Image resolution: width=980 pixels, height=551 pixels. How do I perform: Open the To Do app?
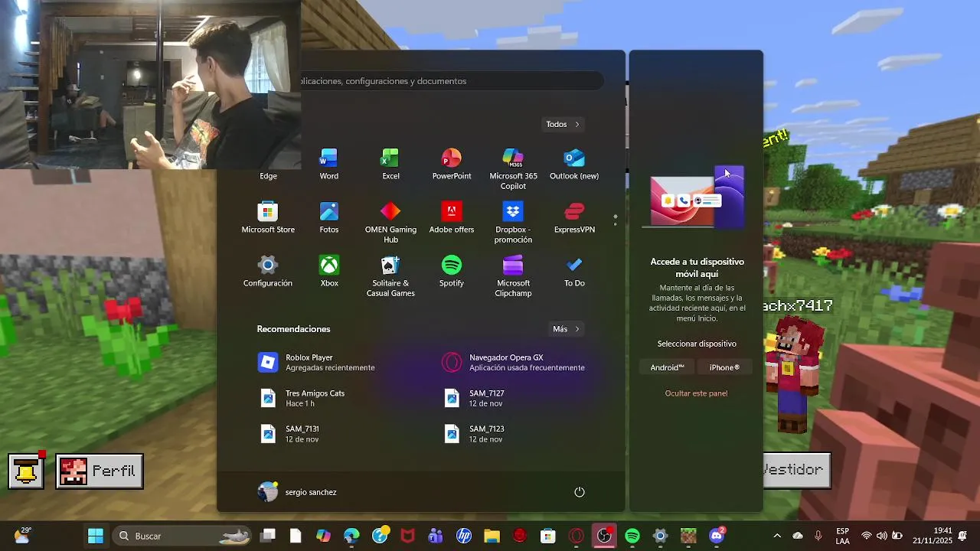[574, 272]
